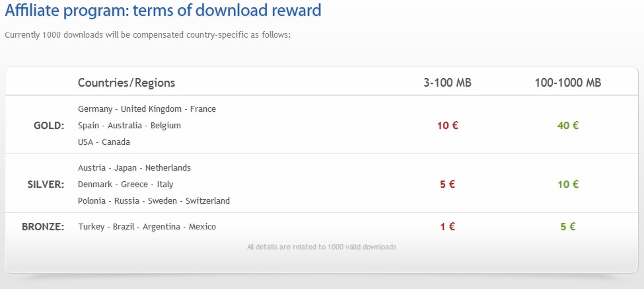Image resolution: width=644 pixels, height=289 pixels.
Task: Click the "Austria - Japan - Netherlands" line
Action: 134,168
